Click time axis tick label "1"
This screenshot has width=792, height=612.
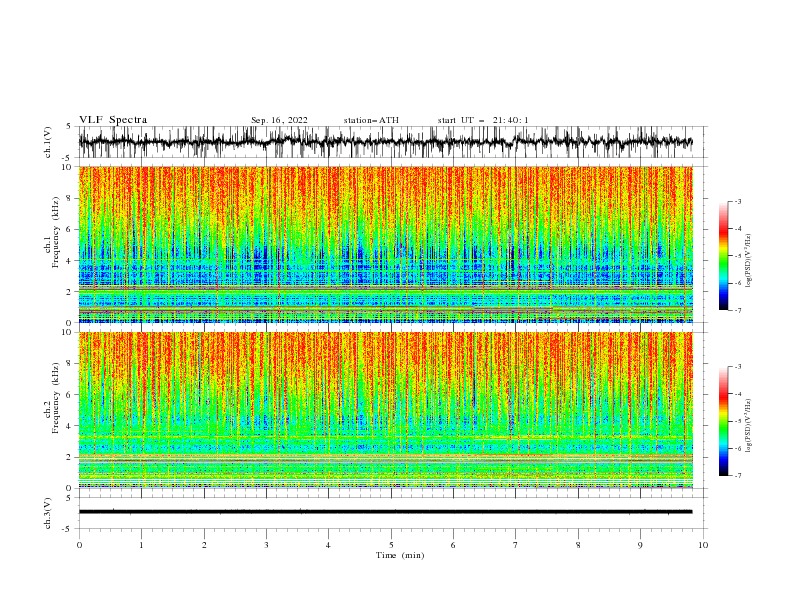141,545
